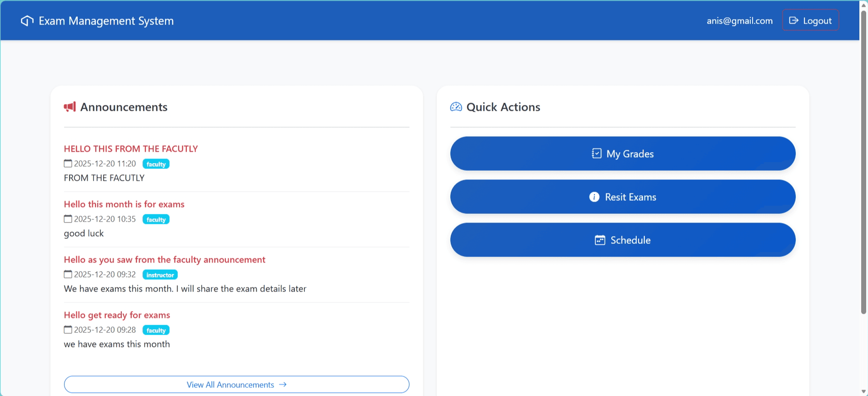Screen dimensions: 868x396
Task: Click the faculty badge next to 11:20
Action: click(x=156, y=164)
